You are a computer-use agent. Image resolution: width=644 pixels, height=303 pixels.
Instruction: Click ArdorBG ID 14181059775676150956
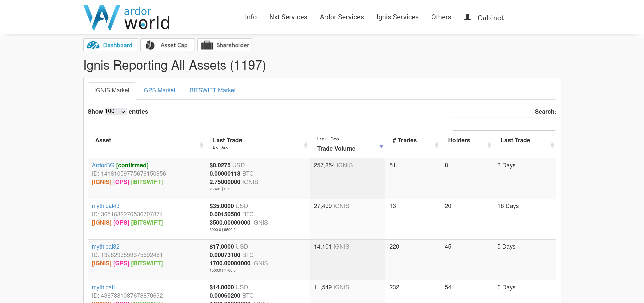point(129,174)
